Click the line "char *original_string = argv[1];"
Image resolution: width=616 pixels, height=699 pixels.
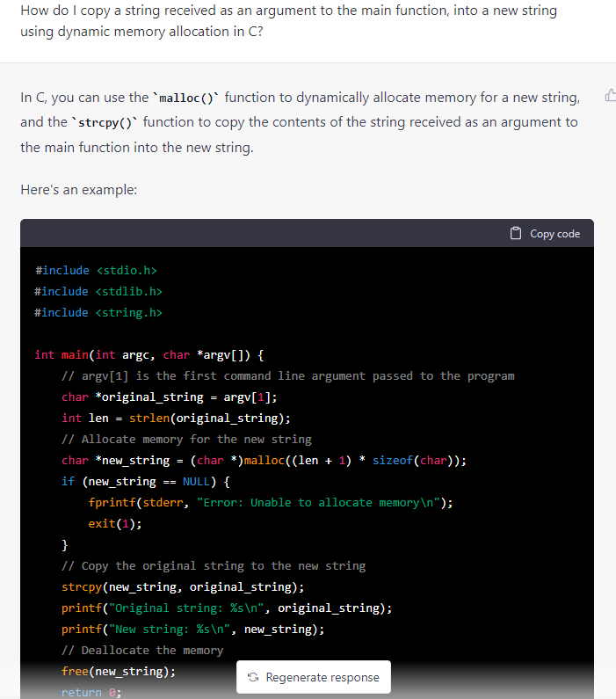[170, 397]
